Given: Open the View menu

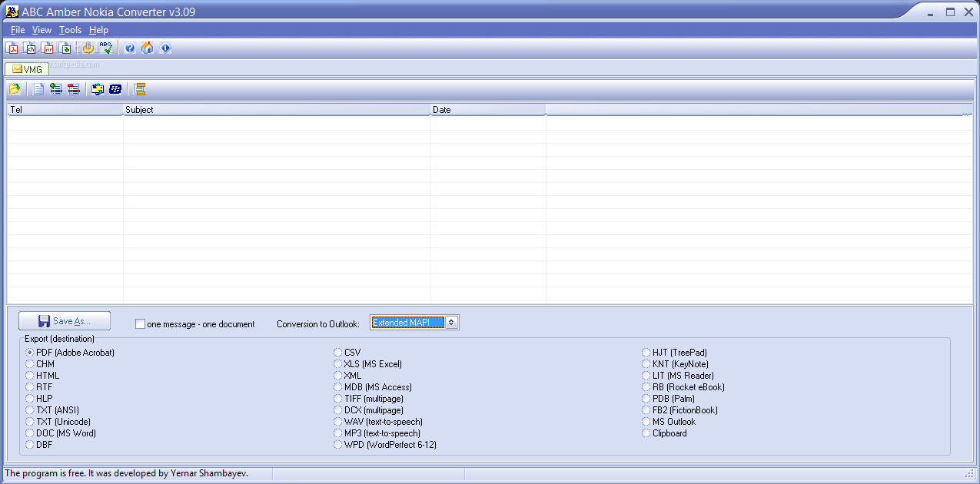Looking at the screenshot, I should tap(42, 30).
